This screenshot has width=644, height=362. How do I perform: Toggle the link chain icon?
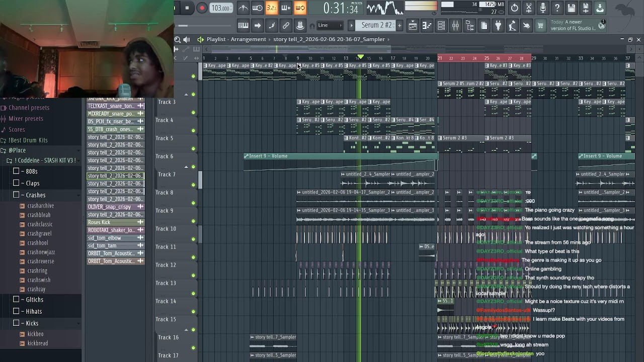(286, 25)
